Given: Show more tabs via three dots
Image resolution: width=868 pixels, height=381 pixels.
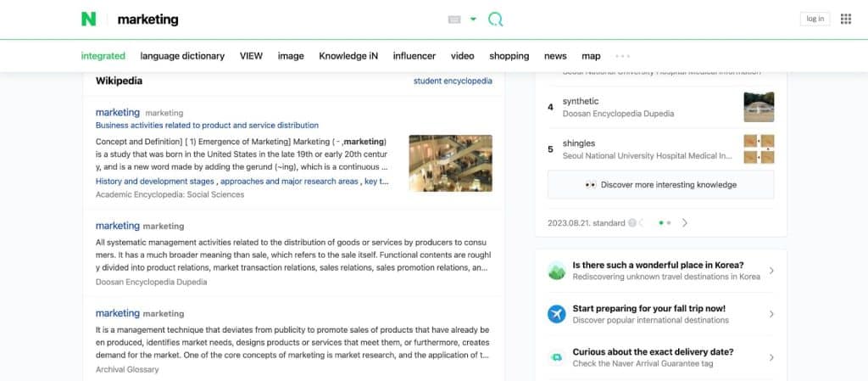Looking at the screenshot, I should click(623, 56).
